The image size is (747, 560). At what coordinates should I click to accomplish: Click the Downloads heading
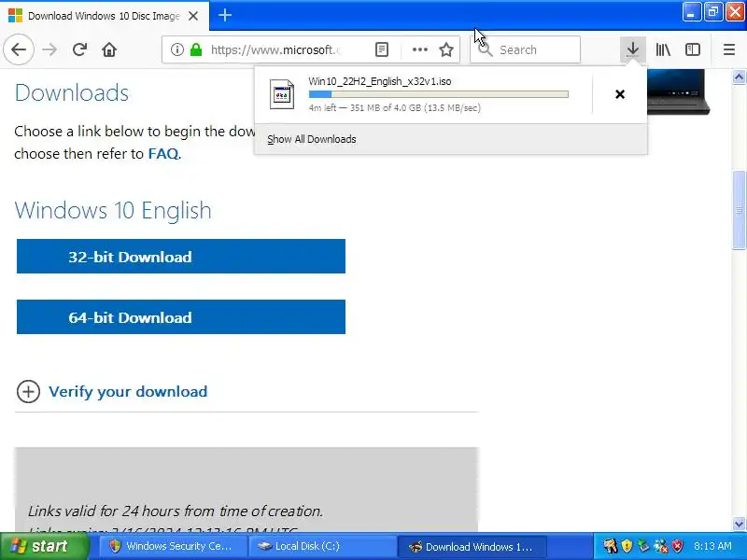click(x=72, y=92)
